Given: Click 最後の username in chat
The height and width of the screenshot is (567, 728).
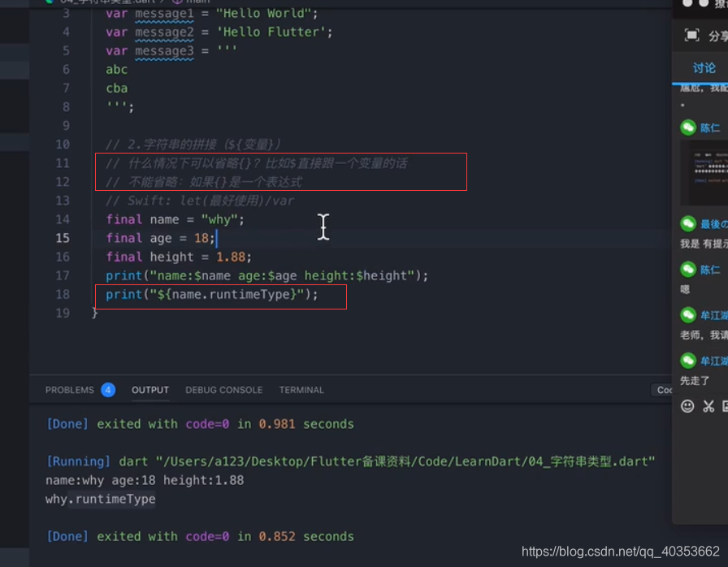Looking at the screenshot, I should click(x=713, y=224).
